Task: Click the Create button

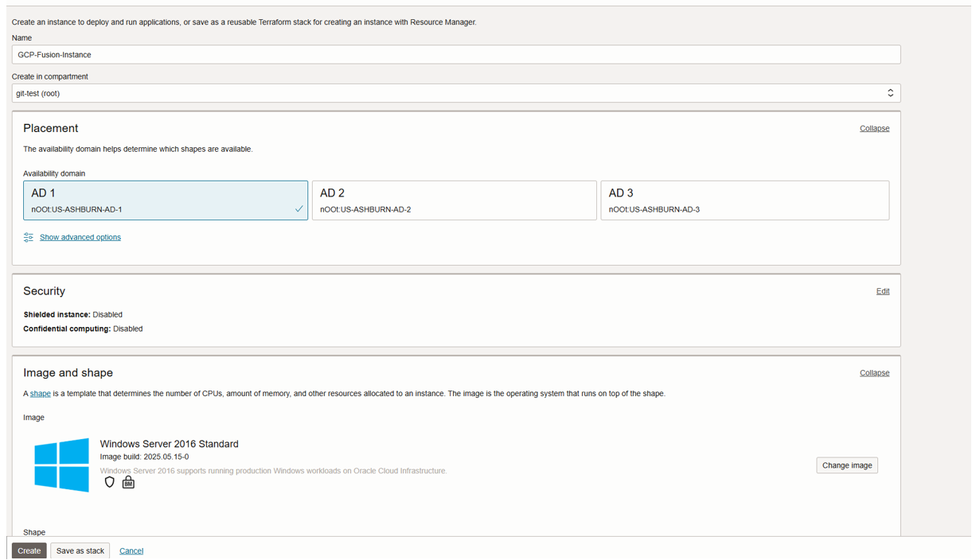Action: click(29, 550)
